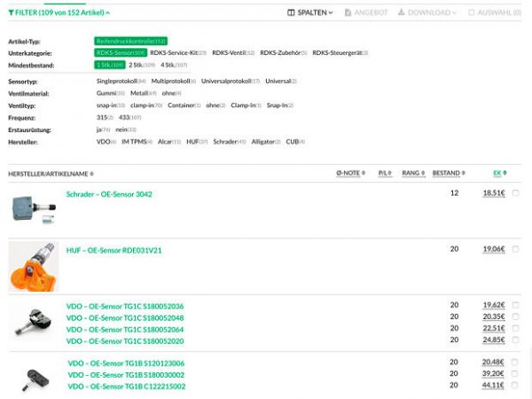Filter valve material ohne
Screen dimensions: 532x399
[x=171, y=93]
